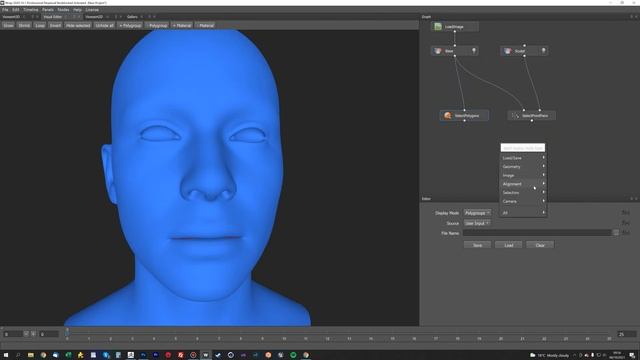The width and height of the screenshot is (640, 360).
Task: Open File Explorer from the taskbar
Action: [x=31, y=355]
